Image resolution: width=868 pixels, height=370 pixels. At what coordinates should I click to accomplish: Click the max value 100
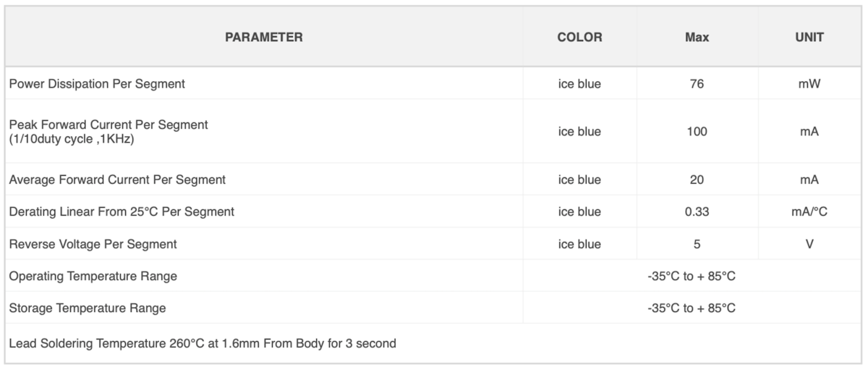coord(697,132)
